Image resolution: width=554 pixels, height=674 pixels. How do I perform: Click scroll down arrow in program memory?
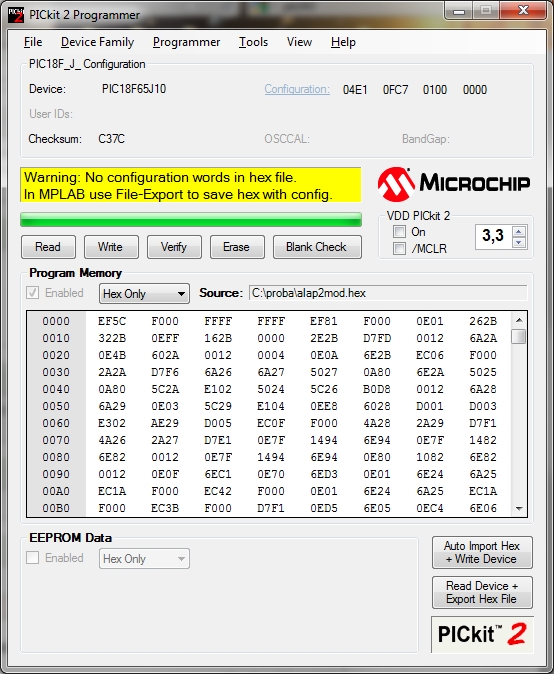click(x=519, y=509)
